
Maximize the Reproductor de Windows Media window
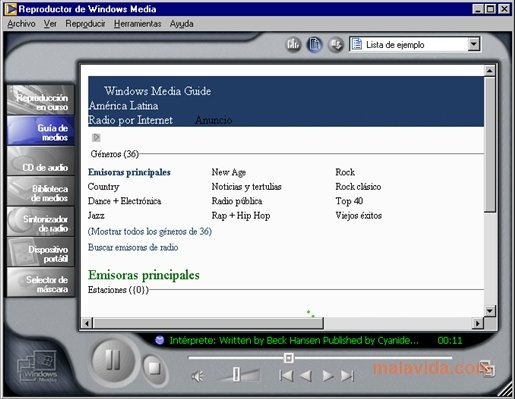tap(491, 9)
